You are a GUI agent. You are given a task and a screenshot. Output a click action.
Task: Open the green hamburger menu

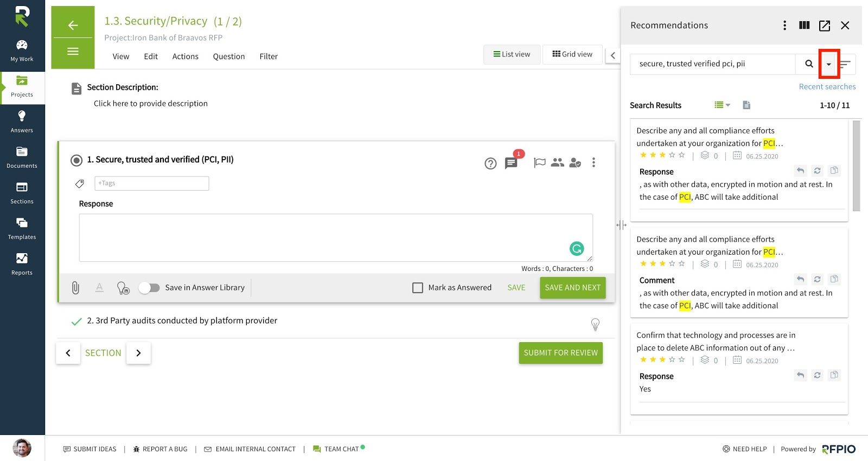pyautogui.click(x=73, y=52)
